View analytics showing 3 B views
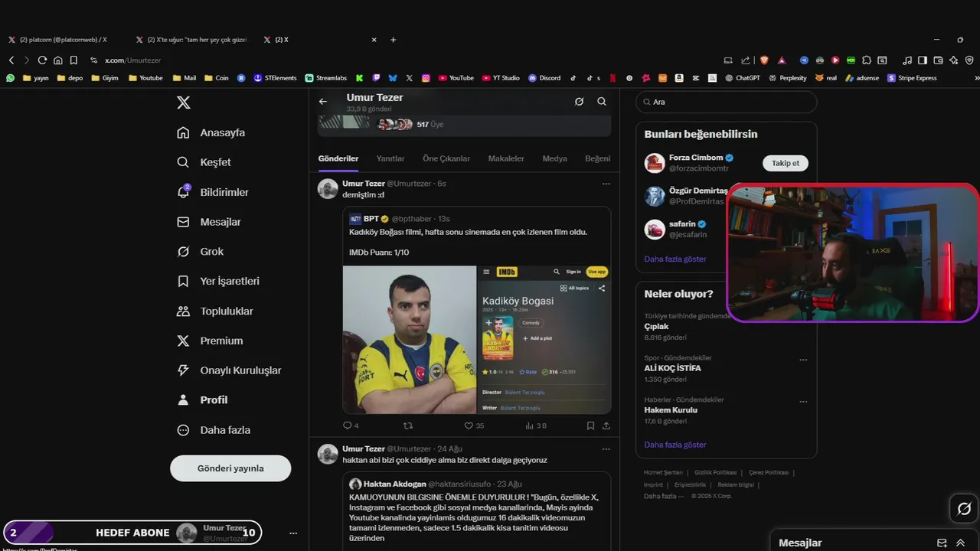The width and height of the screenshot is (980, 551). click(x=536, y=425)
